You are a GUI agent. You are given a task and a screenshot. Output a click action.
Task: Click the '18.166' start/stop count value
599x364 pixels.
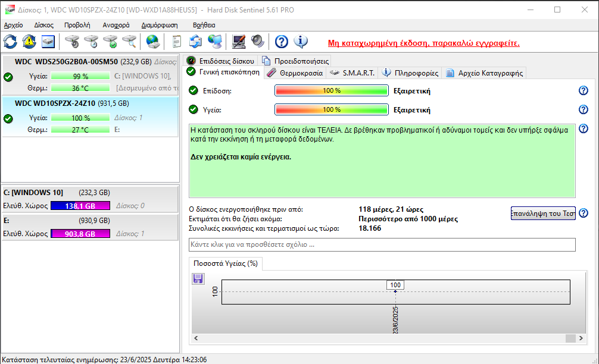[369, 228]
